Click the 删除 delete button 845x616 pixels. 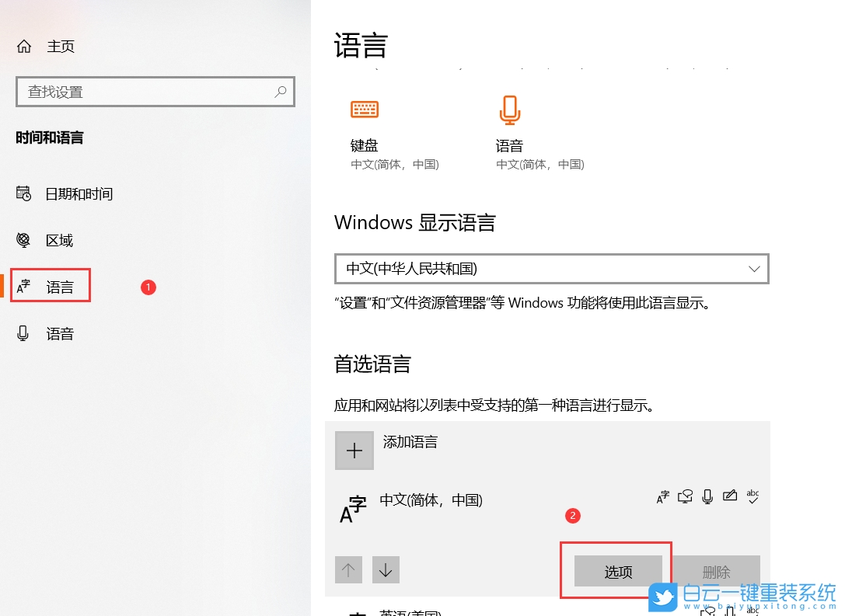(716, 571)
